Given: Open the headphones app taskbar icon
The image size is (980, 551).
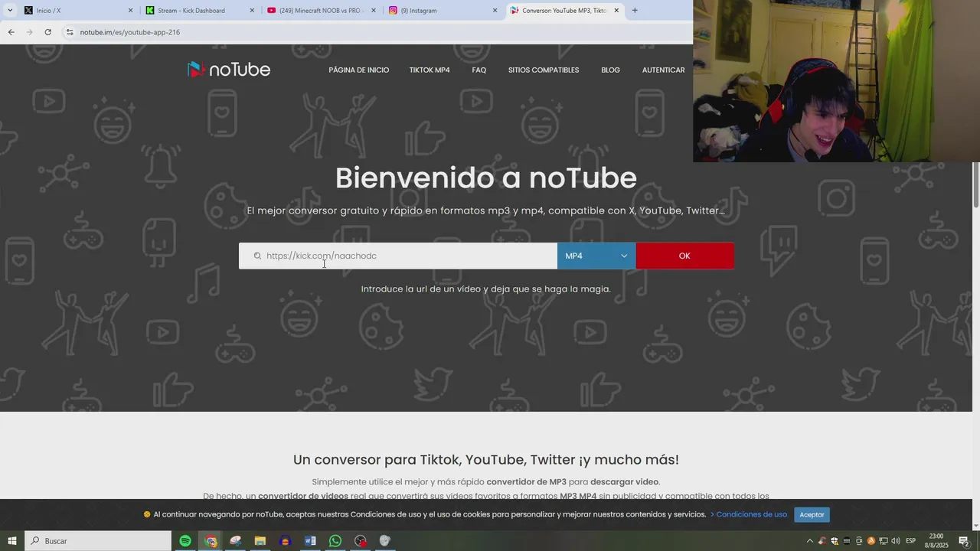Looking at the screenshot, I should (286, 541).
